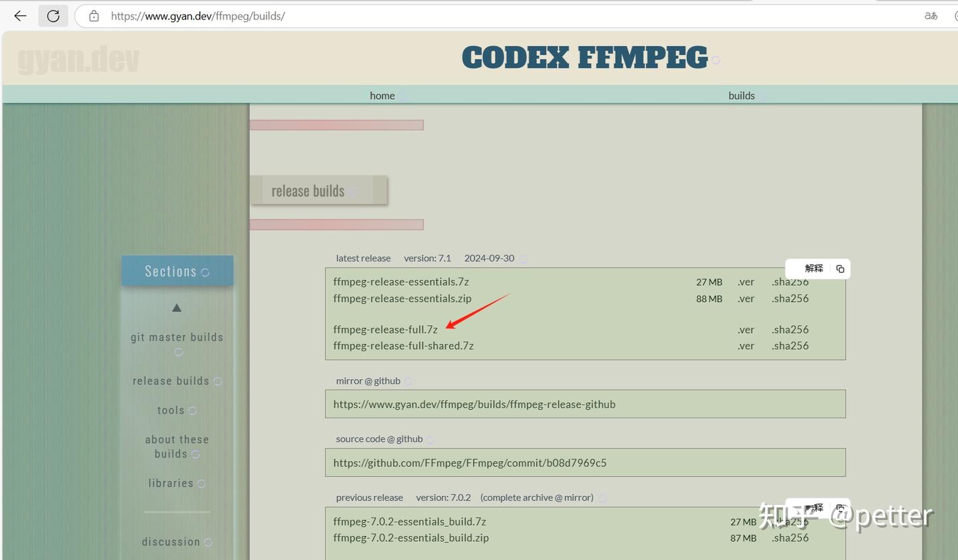Click the browser back arrow

pos(20,16)
